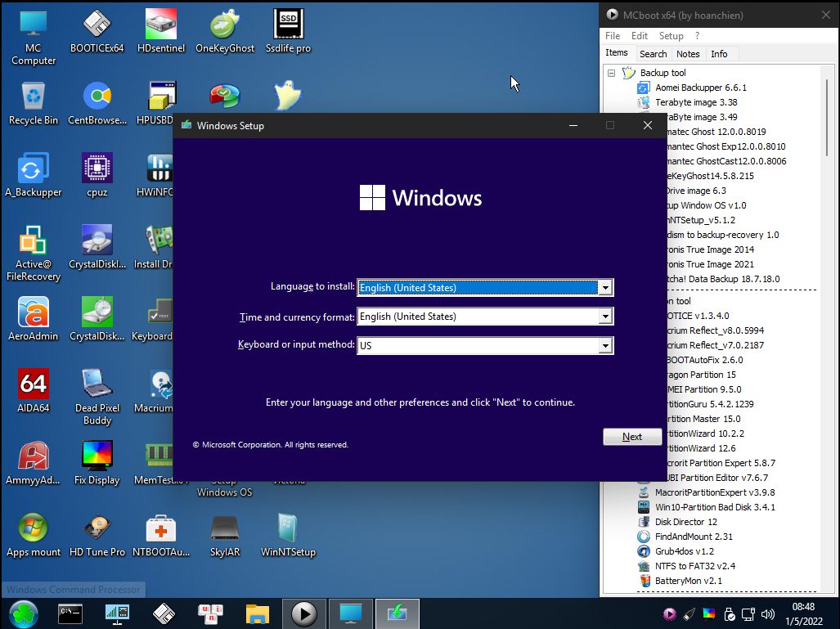840x629 pixels.
Task: Switch to the Search tab in MCboot
Action: (653, 53)
